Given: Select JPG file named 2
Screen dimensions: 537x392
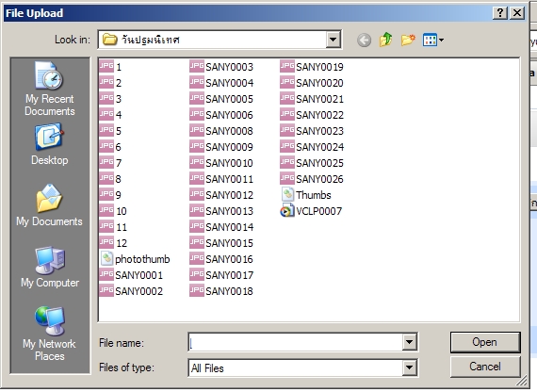Looking at the screenshot, I should [x=110, y=83].
